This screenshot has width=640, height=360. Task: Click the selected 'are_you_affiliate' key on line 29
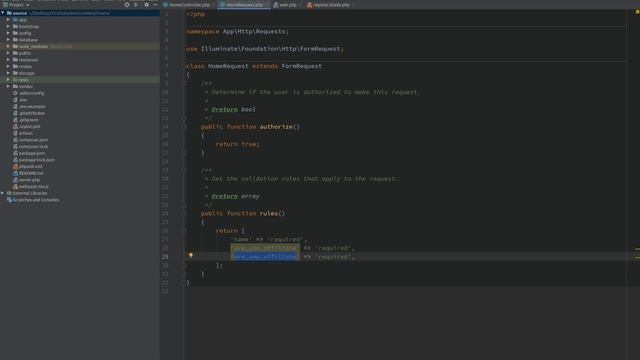tap(265, 257)
